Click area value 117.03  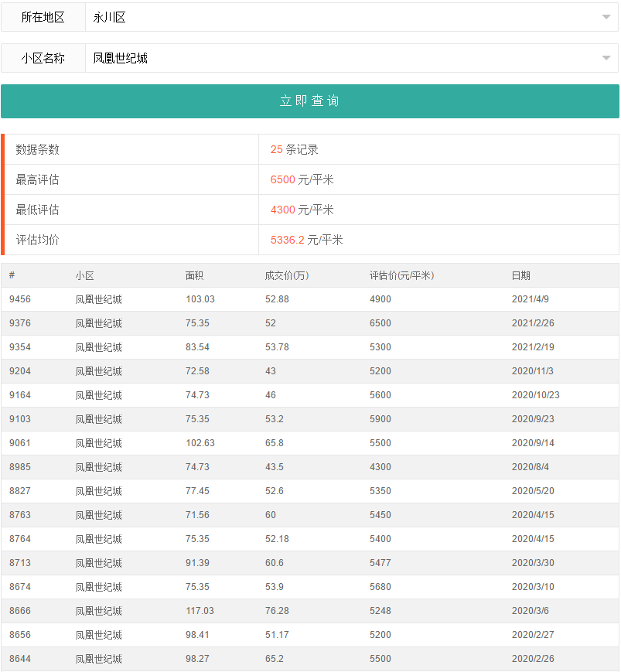[x=200, y=611]
